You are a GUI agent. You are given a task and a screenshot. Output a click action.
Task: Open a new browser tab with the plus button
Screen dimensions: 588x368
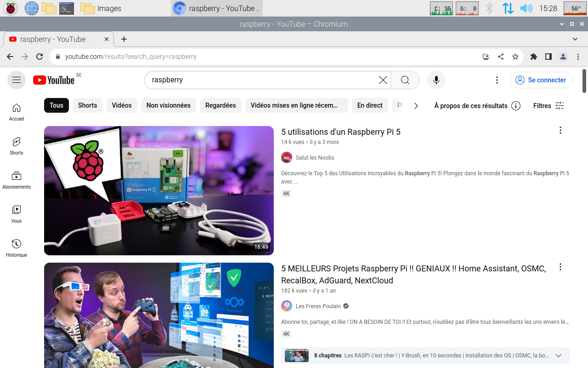click(124, 39)
